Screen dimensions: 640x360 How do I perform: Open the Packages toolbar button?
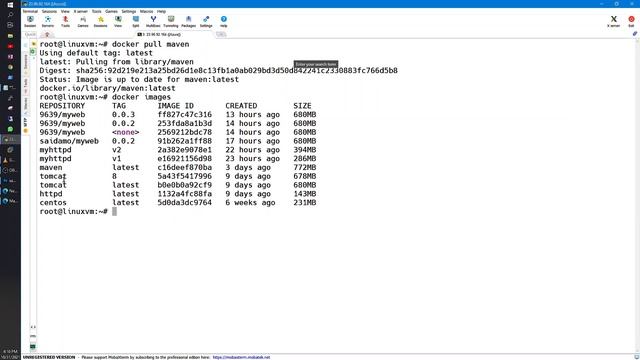pos(188,21)
